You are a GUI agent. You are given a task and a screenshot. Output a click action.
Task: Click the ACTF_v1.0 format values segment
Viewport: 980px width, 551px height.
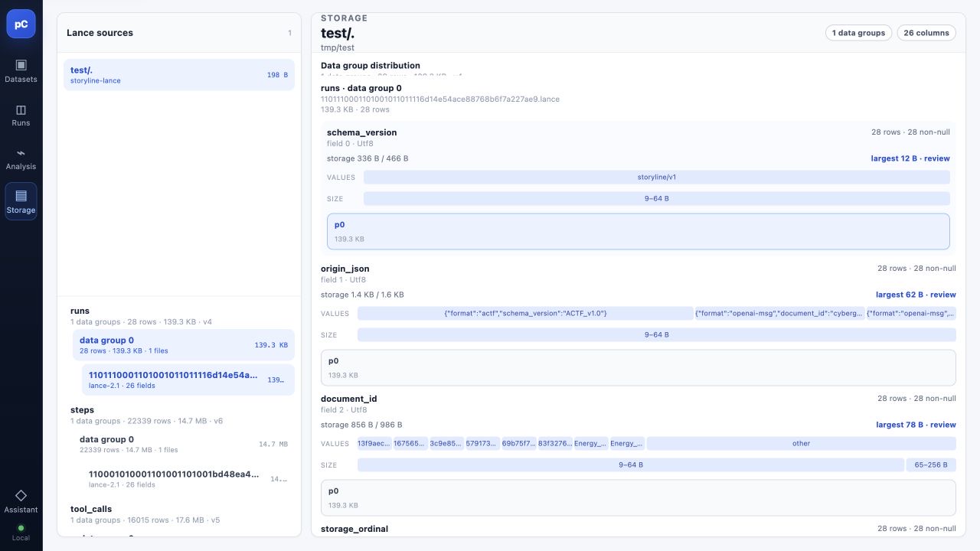pos(525,313)
